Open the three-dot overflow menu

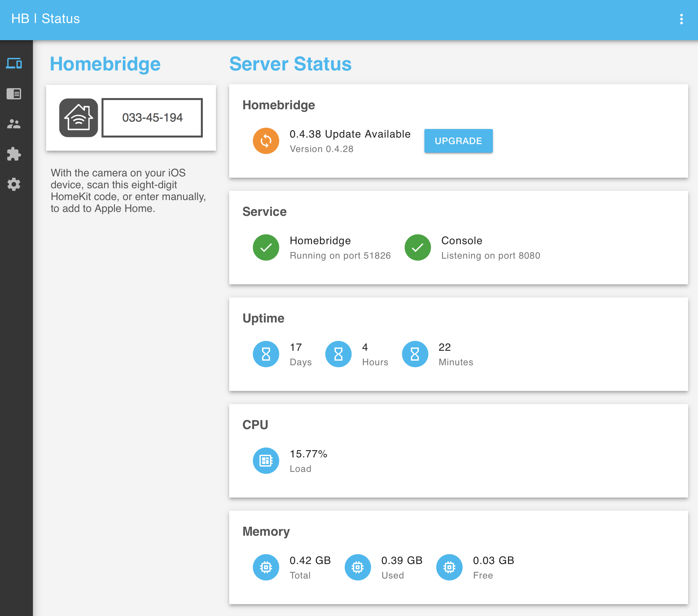pos(682,19)
